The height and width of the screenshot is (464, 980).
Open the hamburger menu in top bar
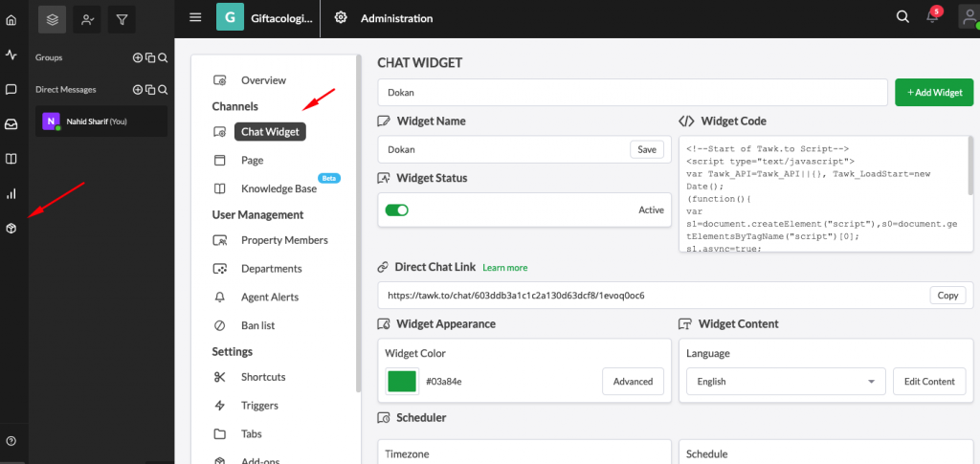(x=195, y=17)
